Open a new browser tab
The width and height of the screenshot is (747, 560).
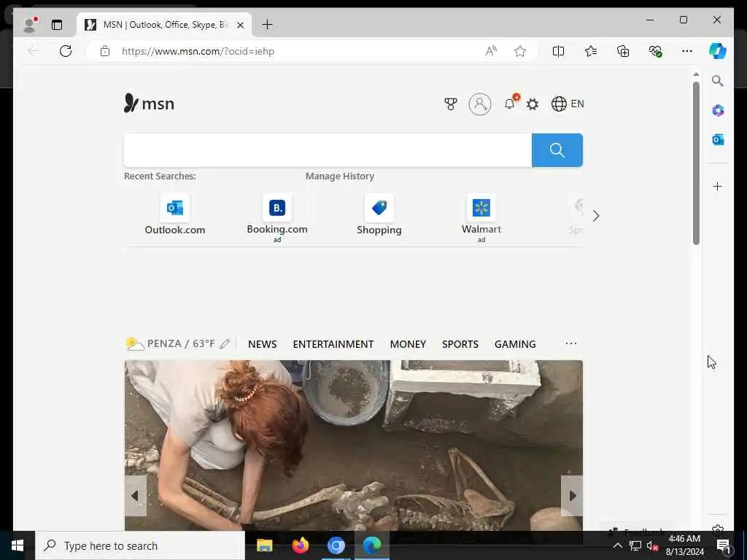pyautogui.click(x=268, y=25)
